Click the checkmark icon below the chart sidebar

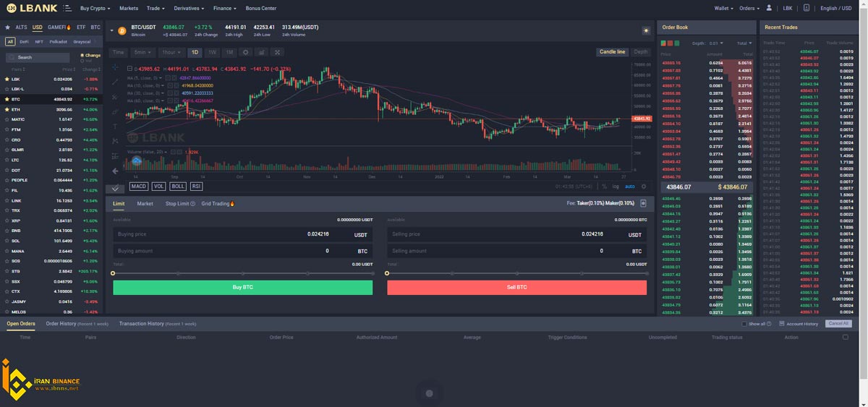pyautogui.click(x=116, y=188)
